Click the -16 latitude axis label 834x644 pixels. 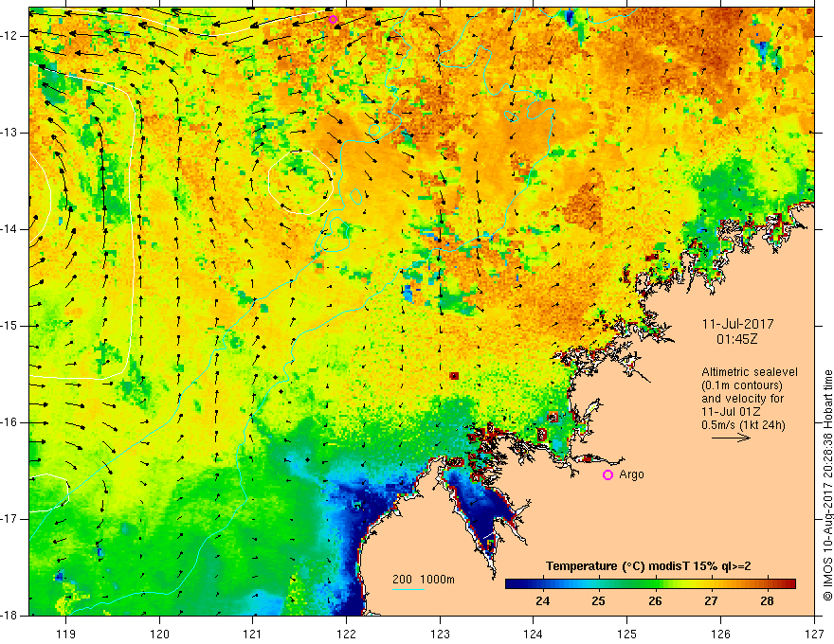point(10,422)
